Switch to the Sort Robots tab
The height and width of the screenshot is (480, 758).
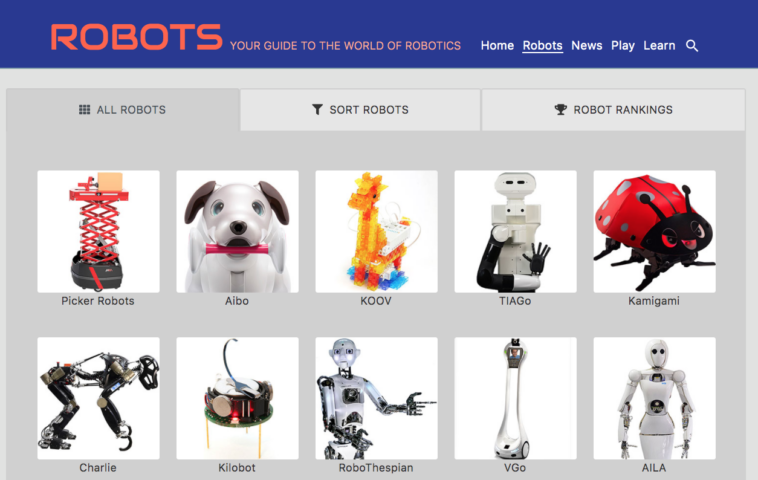360,110
